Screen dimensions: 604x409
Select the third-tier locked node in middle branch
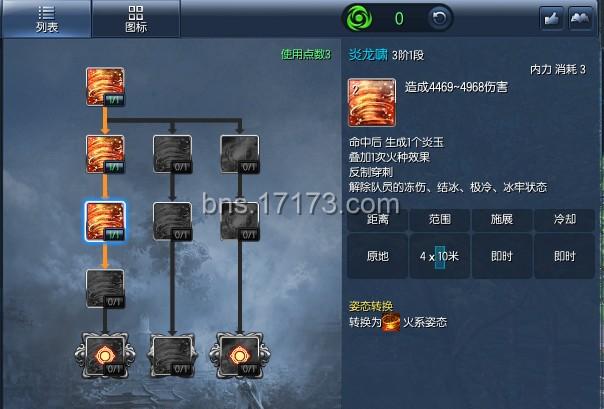tap(172, 221)
